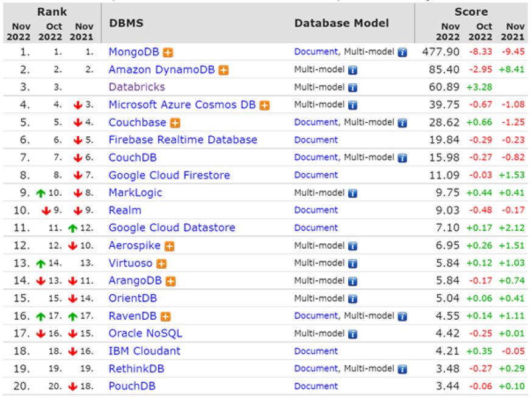Click the score change value -8.33

(x=480, y=52)
